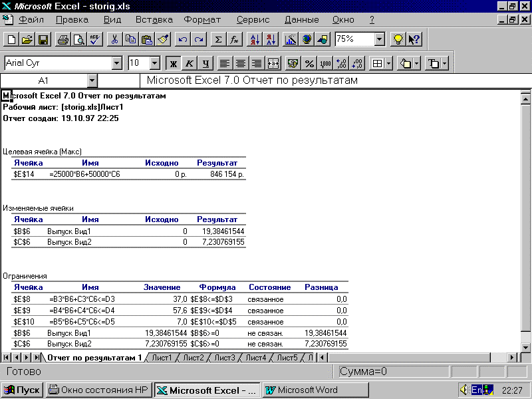
Task: Switch to the Лист1 sheet tab
Action: pos(162,358)
